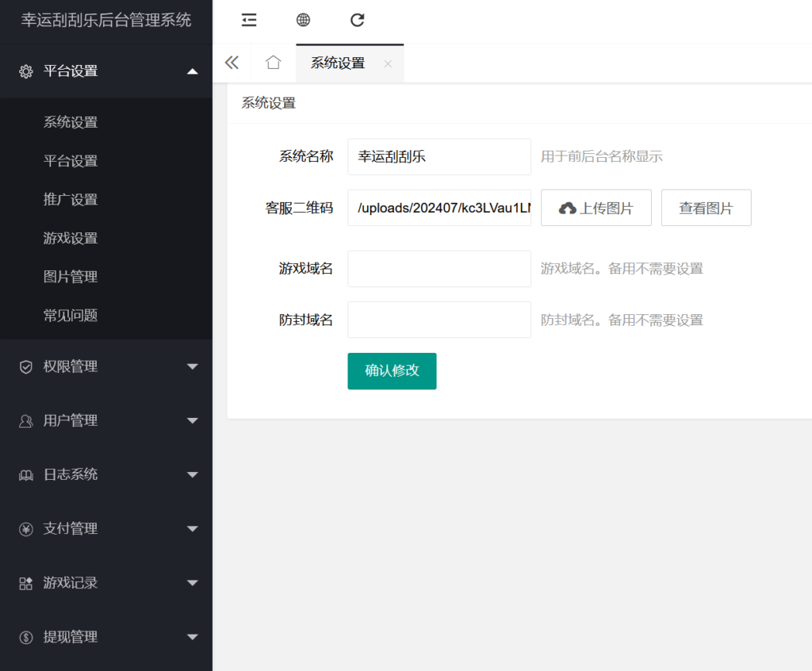Click the refresh icon in the top bar

357,20
